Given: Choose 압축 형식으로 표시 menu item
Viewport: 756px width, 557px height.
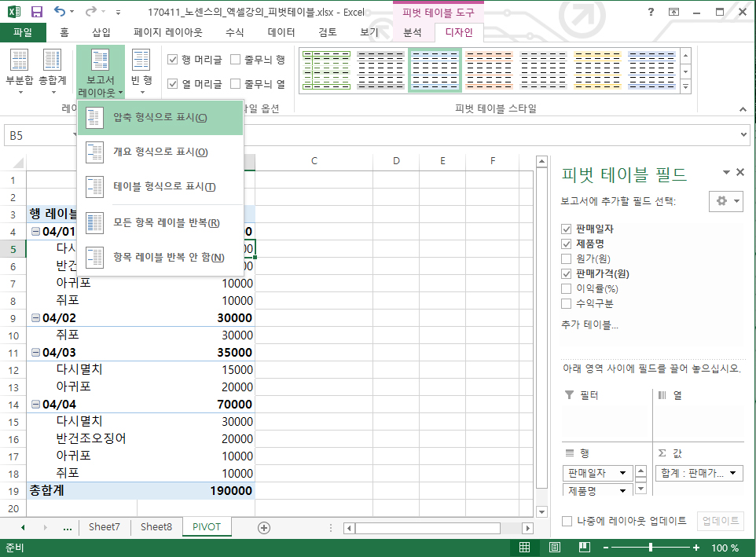Looking at the screenshot, I should (160, 118).
